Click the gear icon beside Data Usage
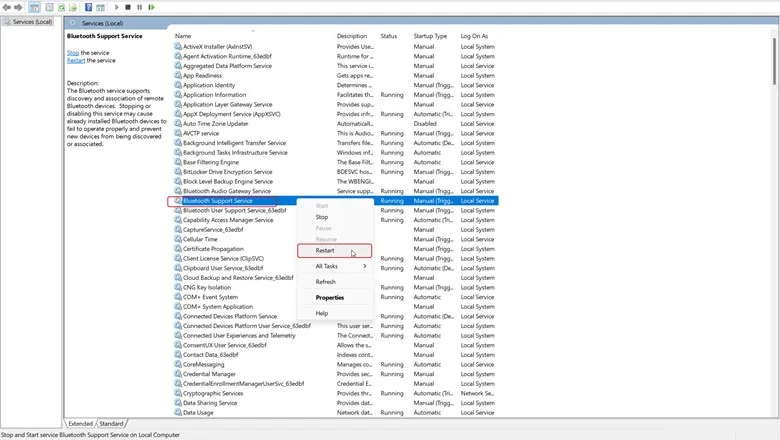 pos(178,413)
